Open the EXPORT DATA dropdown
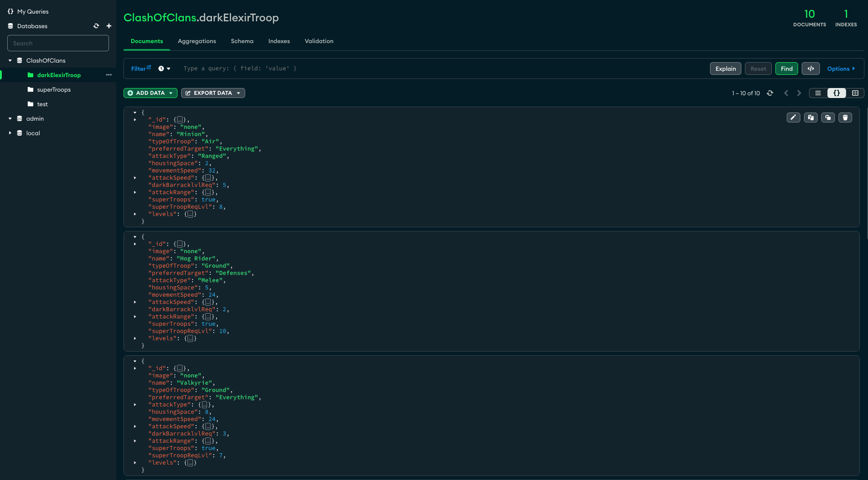The image size is (868, 480). click(x=213, y=93)
